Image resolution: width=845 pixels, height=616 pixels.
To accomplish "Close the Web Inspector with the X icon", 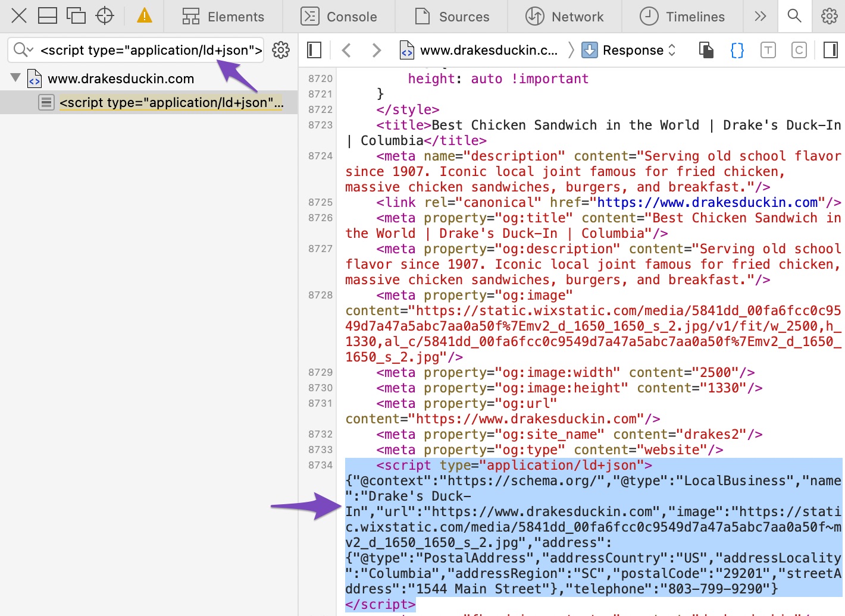I will (x=19, y=16).
